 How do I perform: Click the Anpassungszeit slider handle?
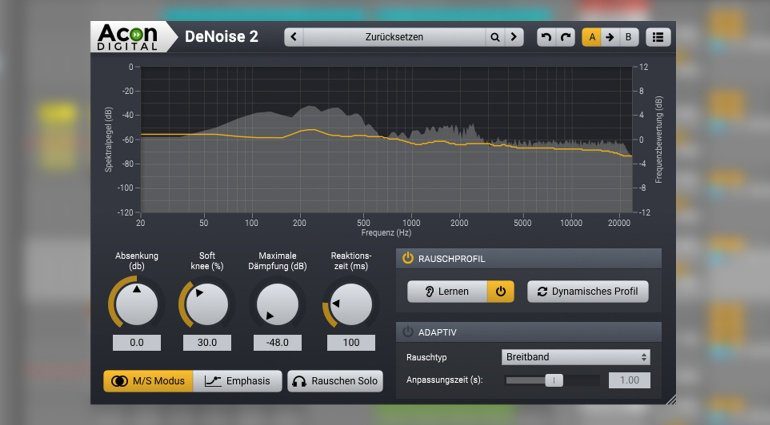click(553, 380)
